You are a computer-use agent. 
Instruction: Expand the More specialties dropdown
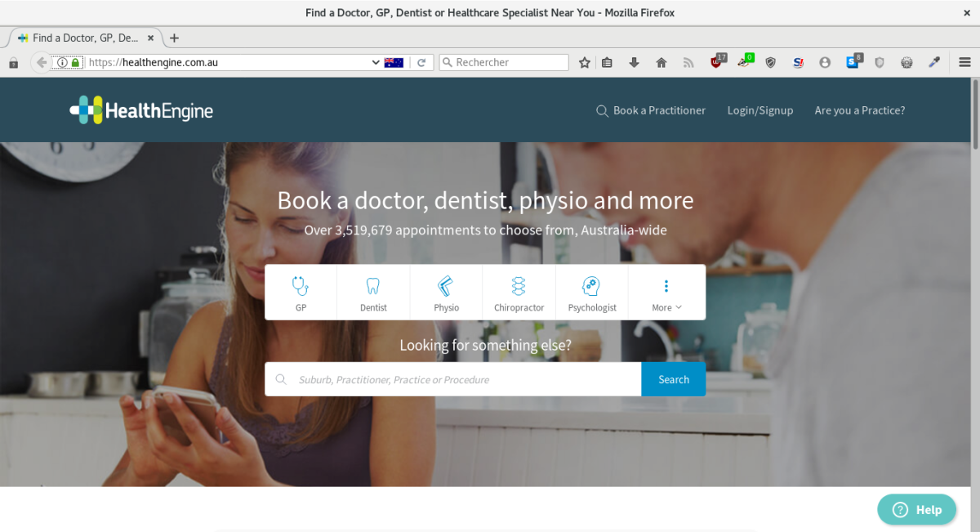[666, 293]
